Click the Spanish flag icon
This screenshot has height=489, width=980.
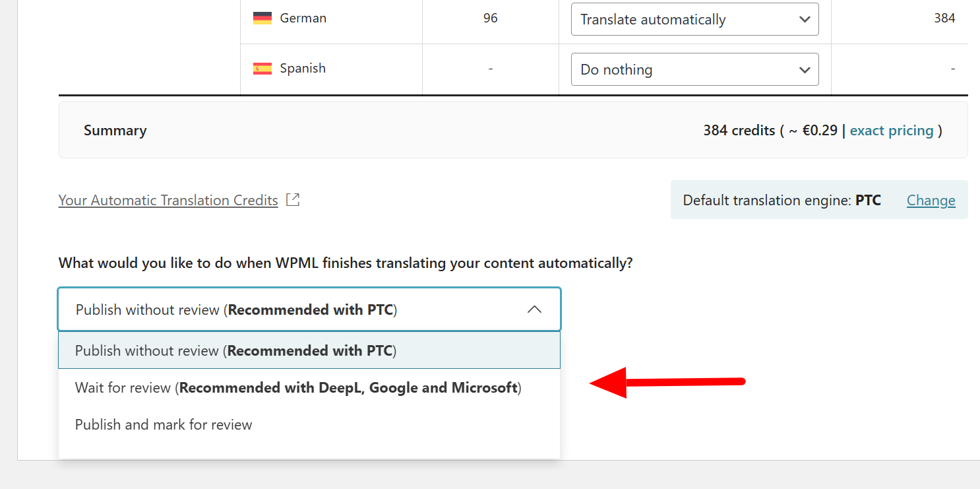click(x=262, y=69)
